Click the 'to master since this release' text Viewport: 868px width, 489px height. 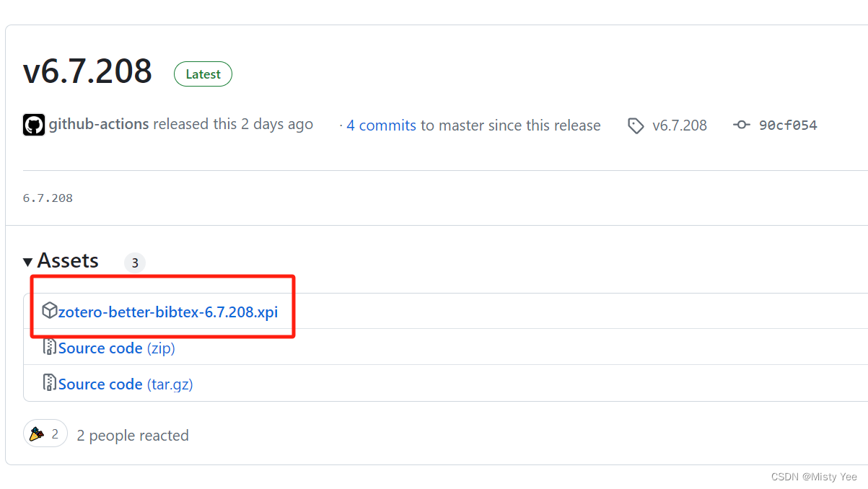click(x=511, y=125)
